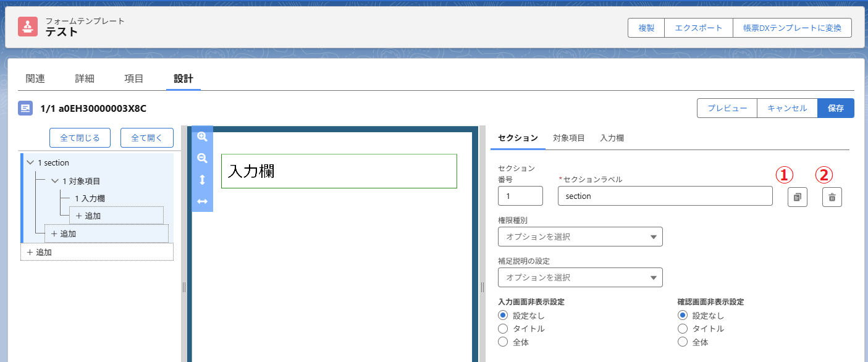Click the copy section icon

tap(797, 197)
